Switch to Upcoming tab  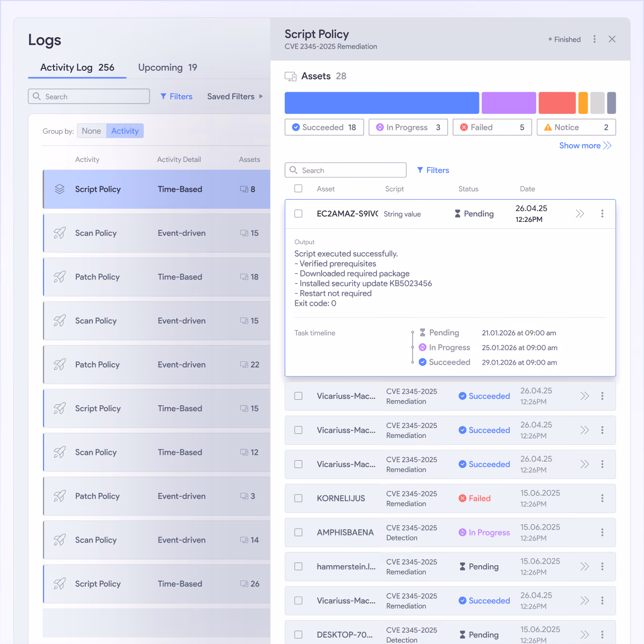click(167, 67)
